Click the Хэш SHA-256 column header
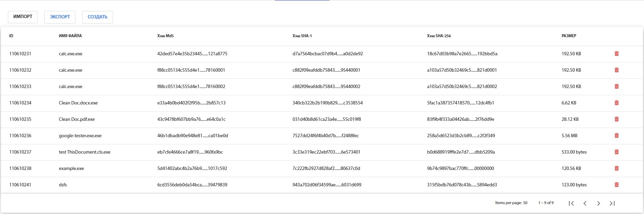The image size is (644, 214). (438, 36)
